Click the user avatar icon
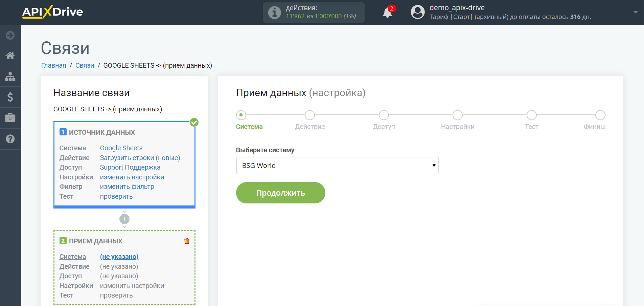The image size is (644, 306). click(x=418, y=12)
